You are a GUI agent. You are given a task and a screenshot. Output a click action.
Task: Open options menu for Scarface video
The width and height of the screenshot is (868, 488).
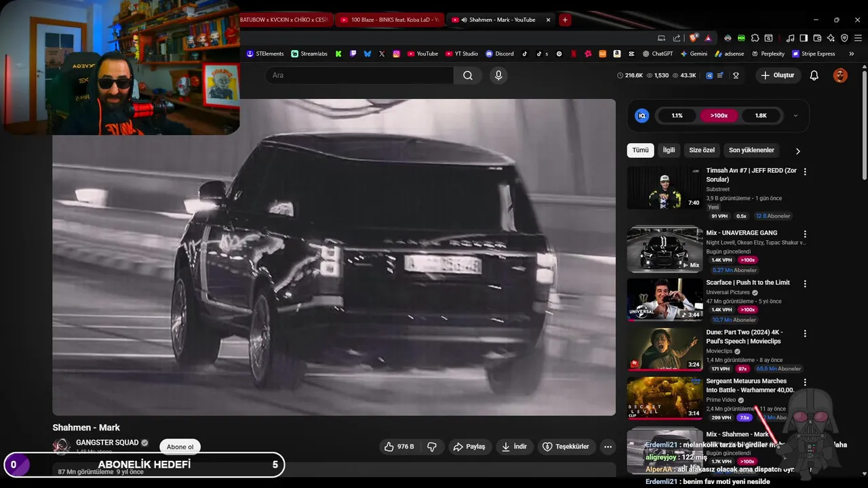coord(805,284)
